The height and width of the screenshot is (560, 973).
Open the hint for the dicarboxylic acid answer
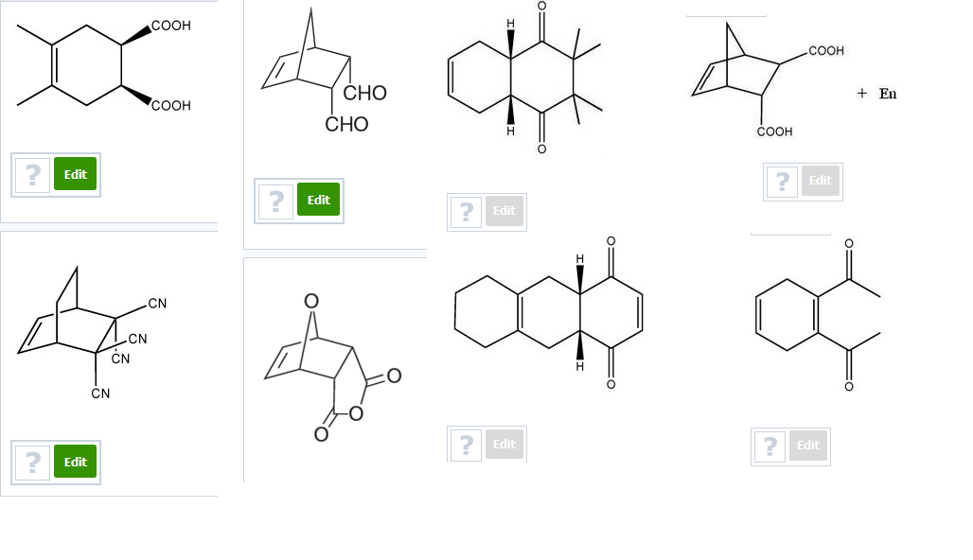[31, 174]
